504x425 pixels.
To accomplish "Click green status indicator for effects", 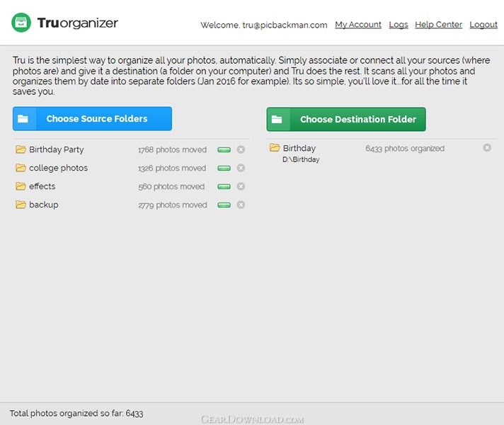I will coord(224,186).
